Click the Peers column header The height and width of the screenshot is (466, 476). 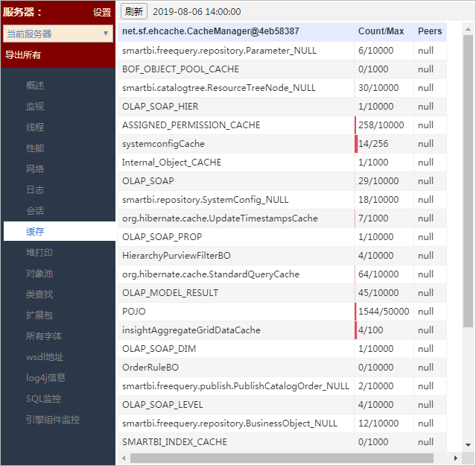tap(430, 31)
